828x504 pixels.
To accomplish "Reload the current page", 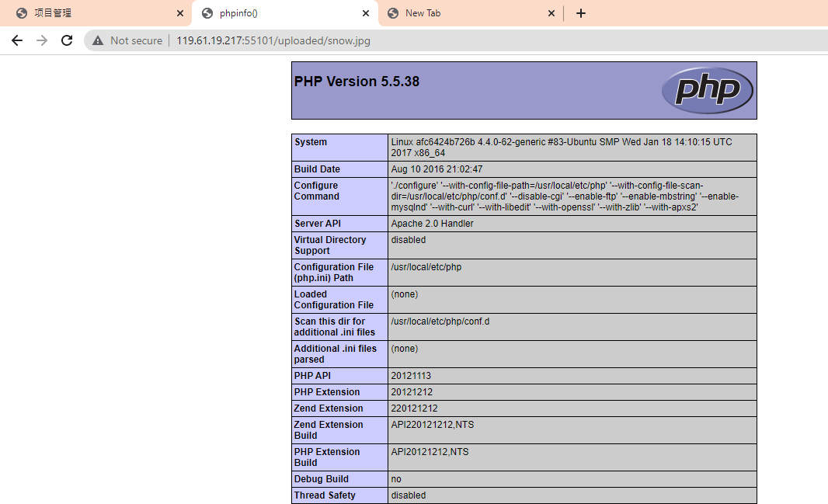I will tap(67, 40).
